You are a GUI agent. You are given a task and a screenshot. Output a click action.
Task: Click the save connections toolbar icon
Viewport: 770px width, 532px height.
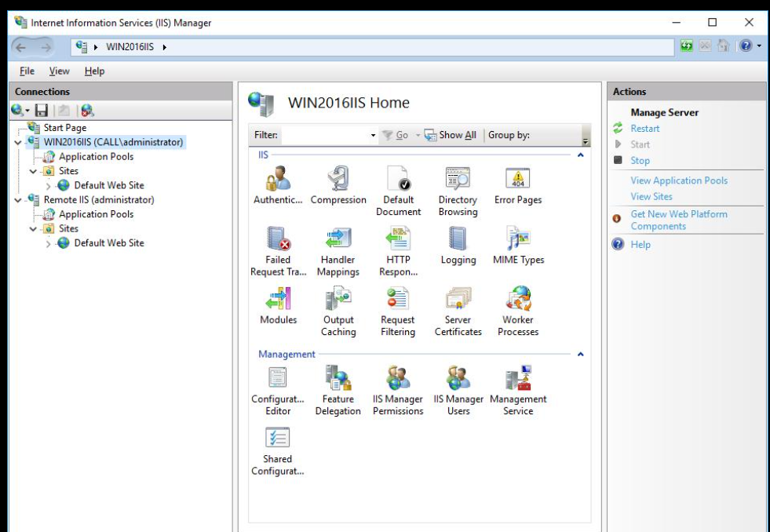click(42, 111)
